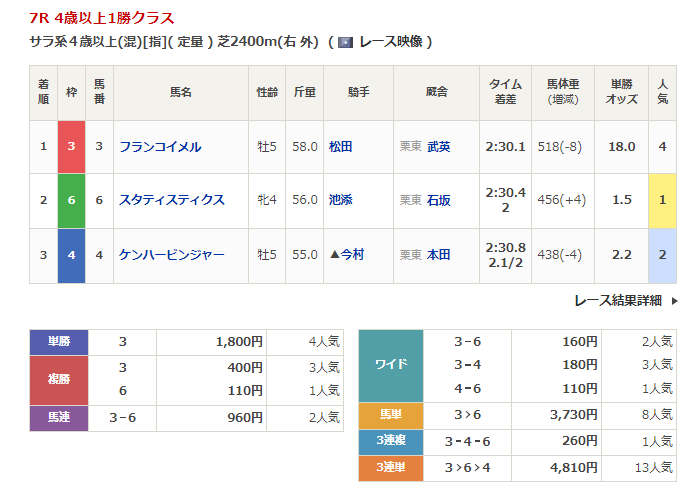View jockey 池添 details
This screenshot has height=491, width=698.
[x=341, y=200]
